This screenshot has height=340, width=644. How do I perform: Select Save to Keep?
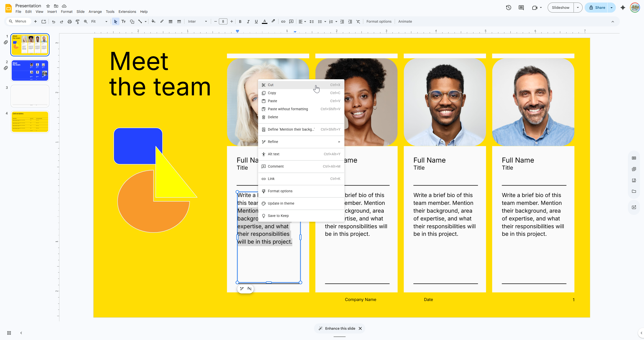coord(301,216)
